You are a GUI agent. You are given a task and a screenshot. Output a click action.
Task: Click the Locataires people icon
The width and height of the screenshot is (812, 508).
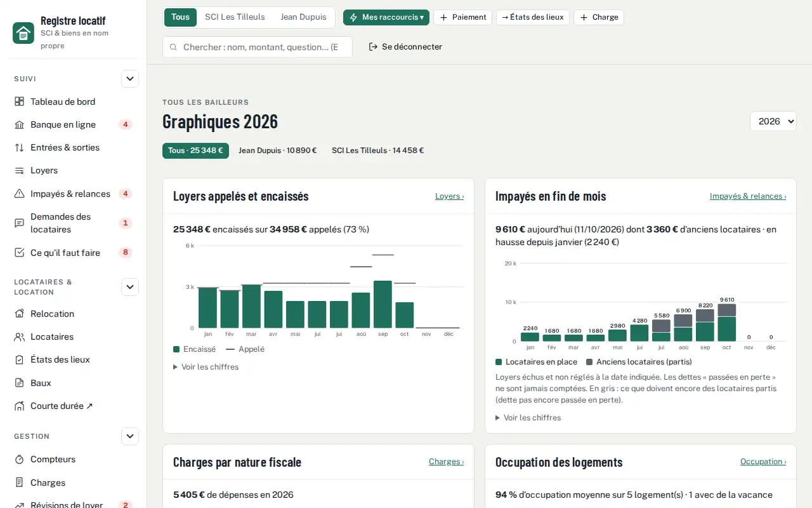[x=19, y=337]
